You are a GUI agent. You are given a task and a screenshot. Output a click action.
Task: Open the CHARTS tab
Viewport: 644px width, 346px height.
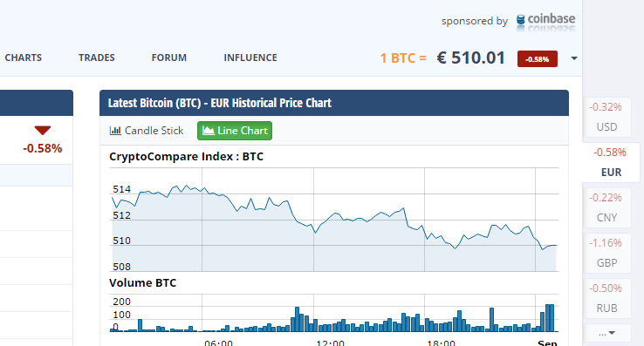(24, 58)
